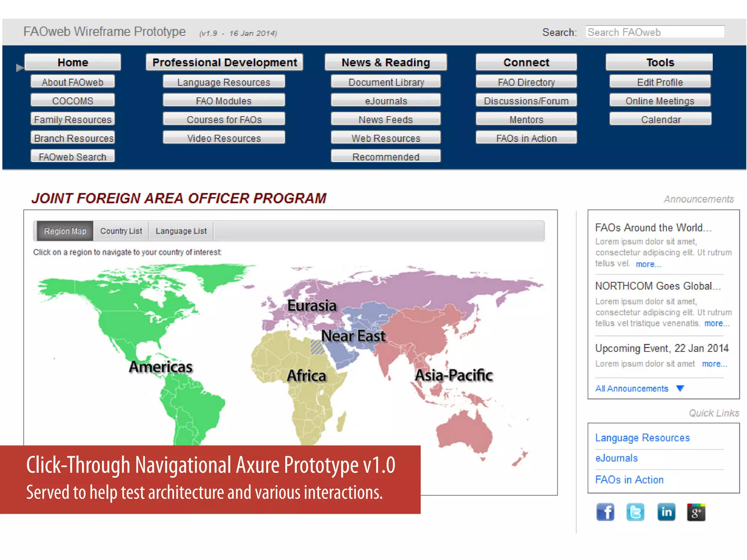This screenshot has height=560, width=747.
Task: Click inside the Search FAOweb field
Action: 655,32
